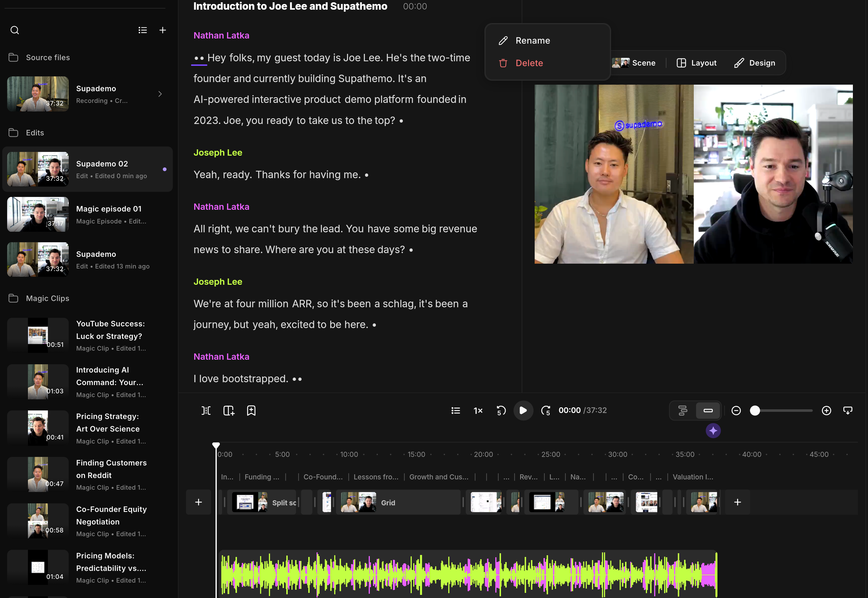
Task: Click the 20:00 mark on timeline ruler
Action: pyautogui.click(x=483, y=455)
